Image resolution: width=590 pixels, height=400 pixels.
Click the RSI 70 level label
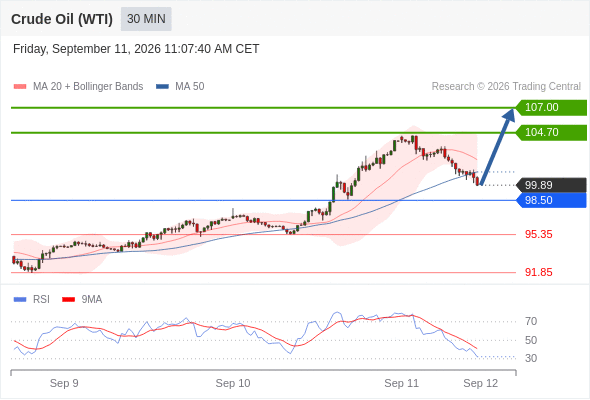pos(531,321)
